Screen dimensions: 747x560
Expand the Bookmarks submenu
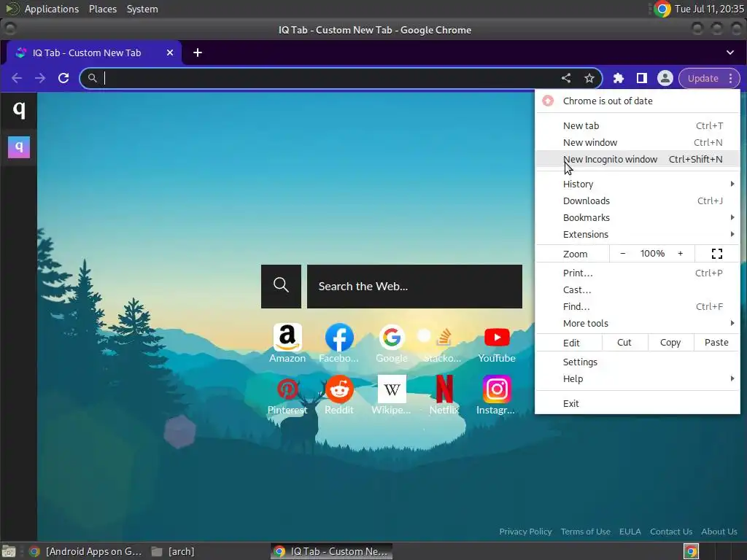[x=638, y=217]
